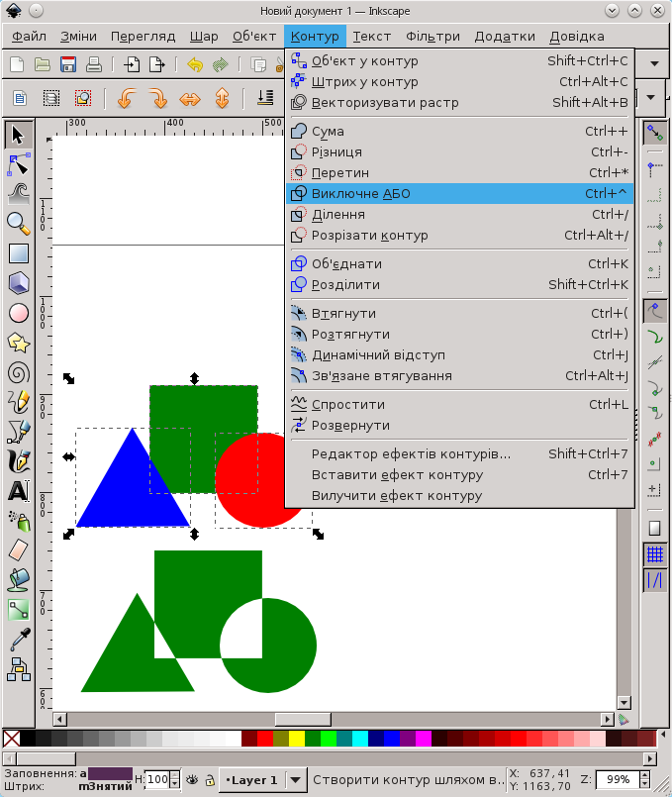Screen dimensions: 672x797
Task: Click the "Спростити" path command
Action: coord(347,404)
